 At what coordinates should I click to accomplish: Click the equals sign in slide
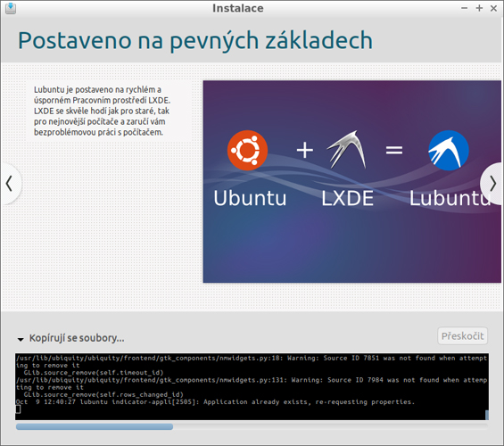tap(394, 150)
